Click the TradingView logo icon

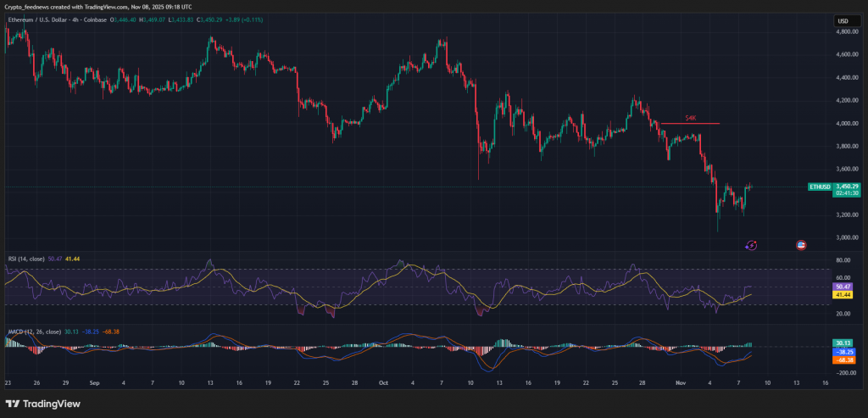click(x=16, y=404)
